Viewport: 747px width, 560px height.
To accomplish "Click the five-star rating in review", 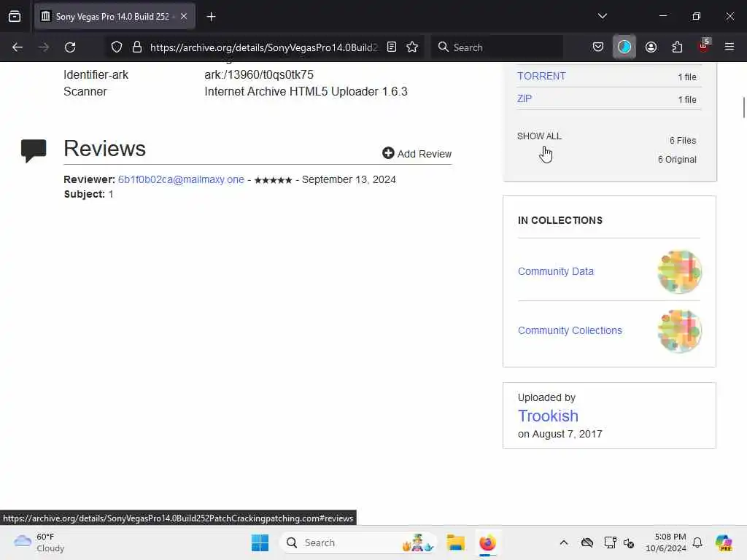I will (273, 180).
